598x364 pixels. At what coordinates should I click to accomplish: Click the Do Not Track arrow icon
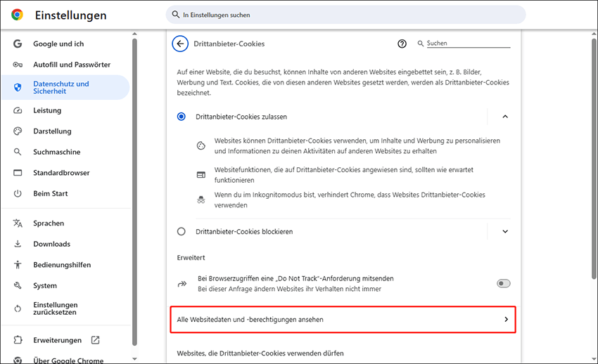(182, 284)
